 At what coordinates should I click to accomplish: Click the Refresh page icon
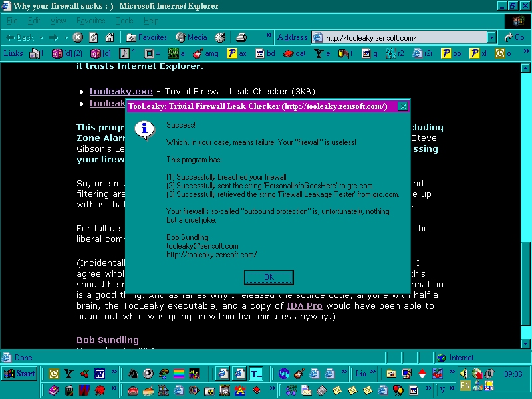(94, 37)
